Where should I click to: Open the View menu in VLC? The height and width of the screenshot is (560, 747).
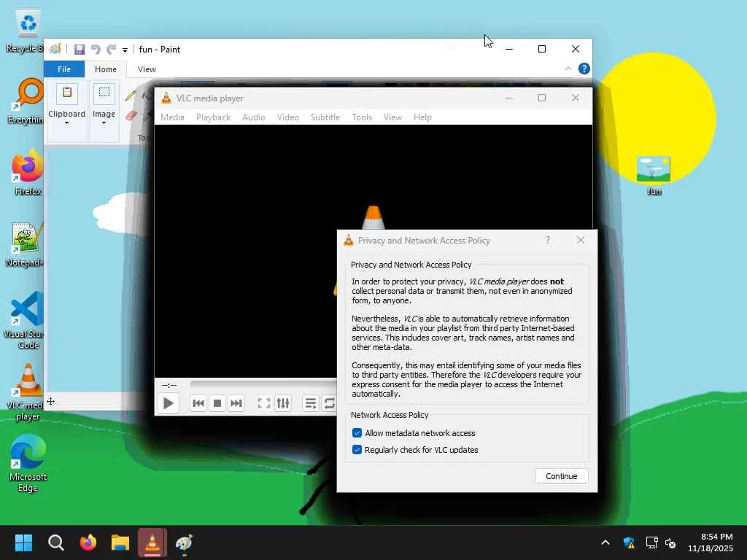tap(392, 117)
